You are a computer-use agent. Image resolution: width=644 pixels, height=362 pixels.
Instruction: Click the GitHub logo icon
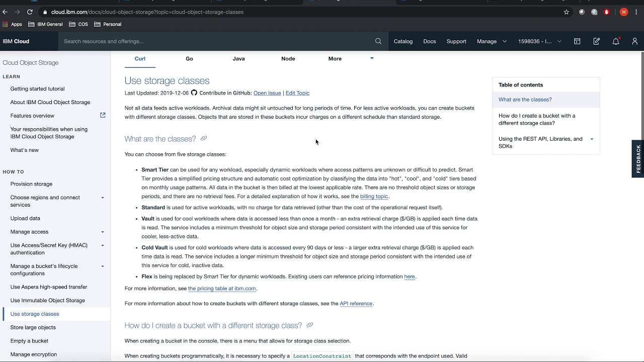pyautogui.click(x=194, y=93)
